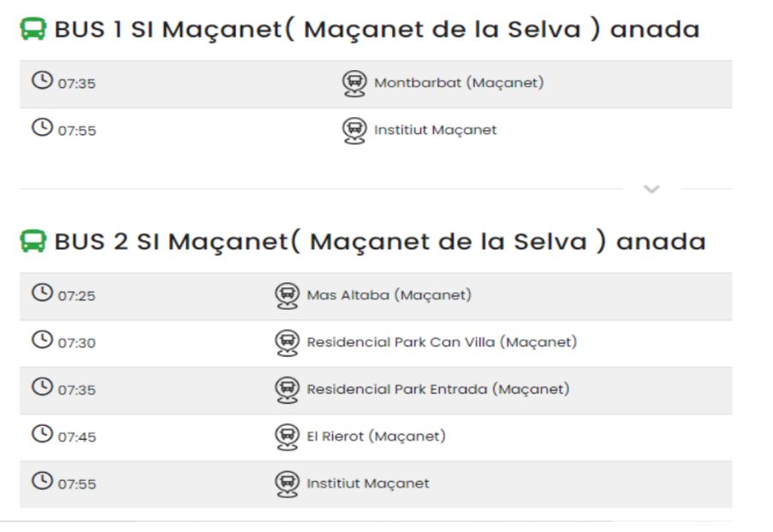Click the green bus icon beside BUS 2
Image resolution: width=773 pixels, height=532 pixels.
(33, 243)
